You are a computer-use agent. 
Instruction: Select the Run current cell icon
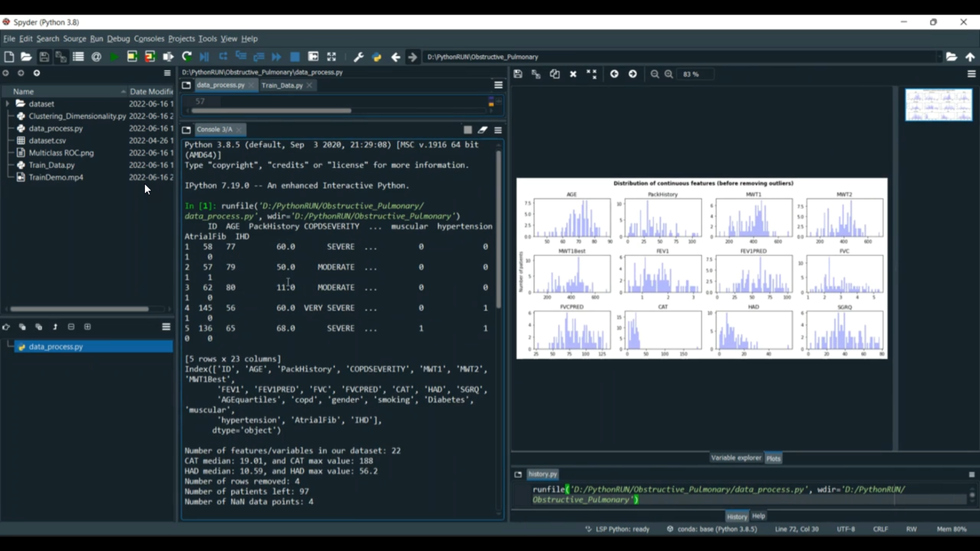point(130,57)
